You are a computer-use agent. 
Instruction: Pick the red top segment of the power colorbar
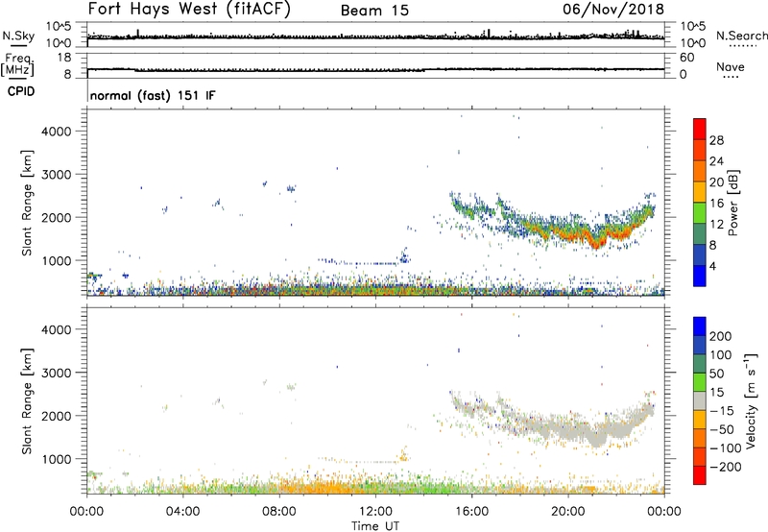(x=700, y=130)
